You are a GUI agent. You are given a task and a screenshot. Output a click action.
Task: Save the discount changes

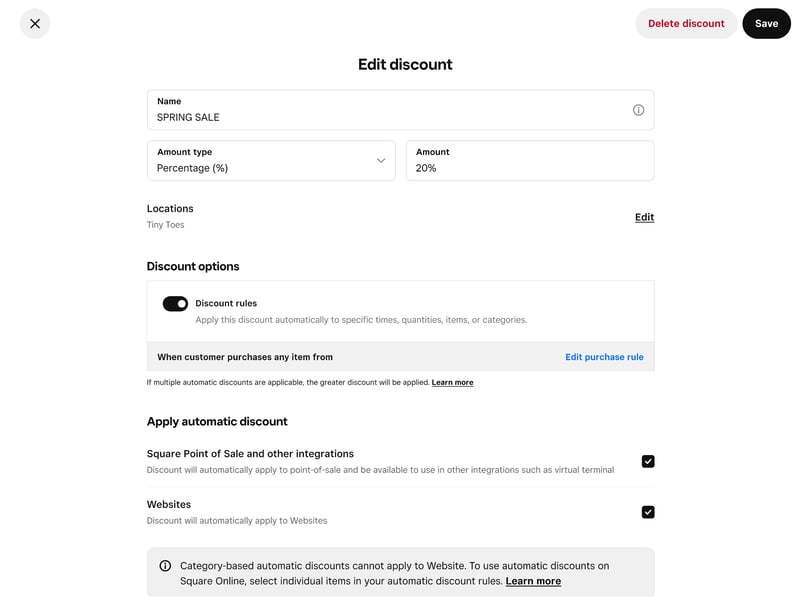pos(766,23)
